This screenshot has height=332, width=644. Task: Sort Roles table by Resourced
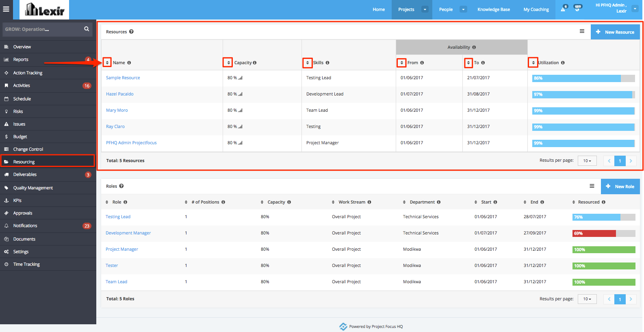coord(574,202)
